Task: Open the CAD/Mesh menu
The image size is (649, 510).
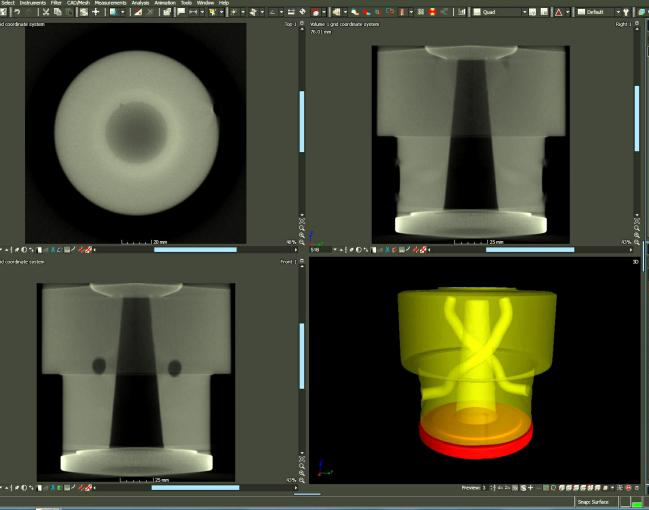Action: [78, 3]
